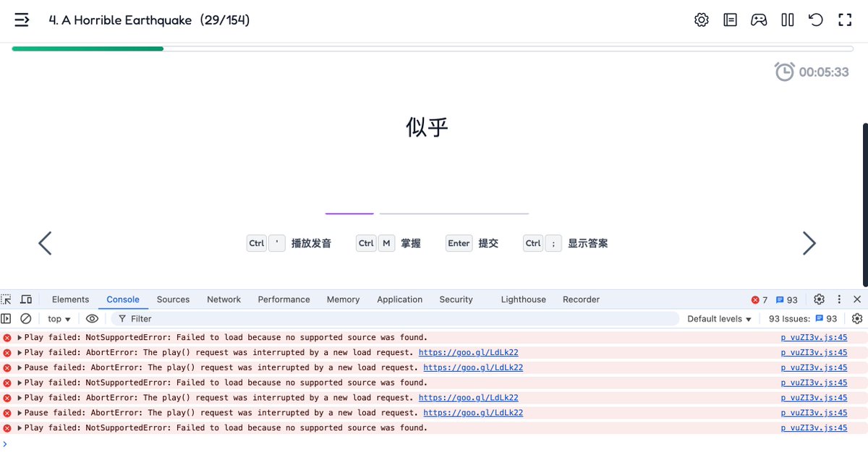
Task: Expand the first Pause failed AbortError
Action: pos(20,367)
